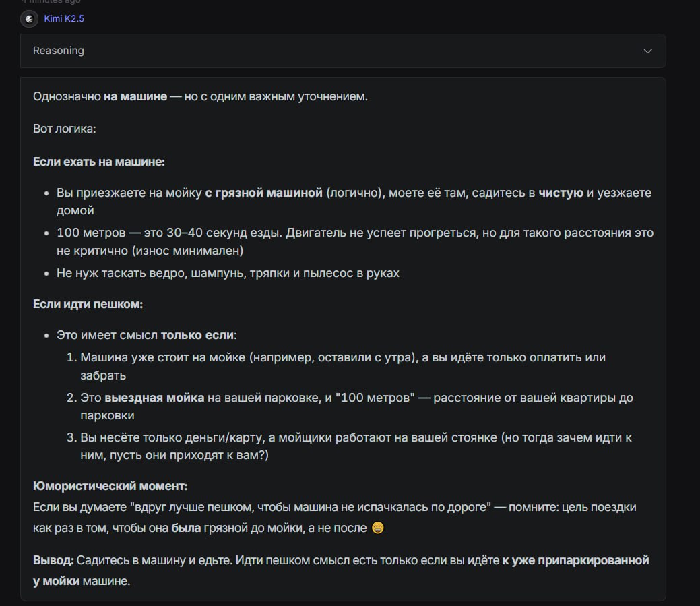
Task: Open the Kimi K2.5 model name link
Action: pos(64,19)
